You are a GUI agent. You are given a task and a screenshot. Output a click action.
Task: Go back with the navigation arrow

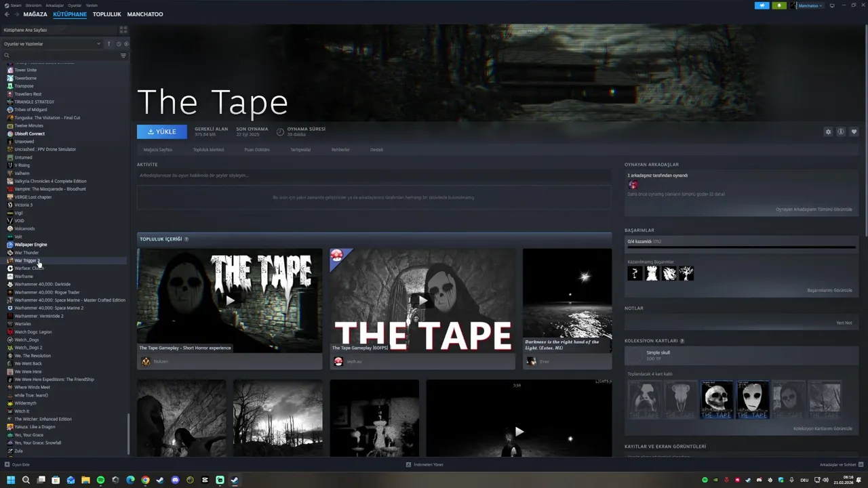(x=6, y=14)
